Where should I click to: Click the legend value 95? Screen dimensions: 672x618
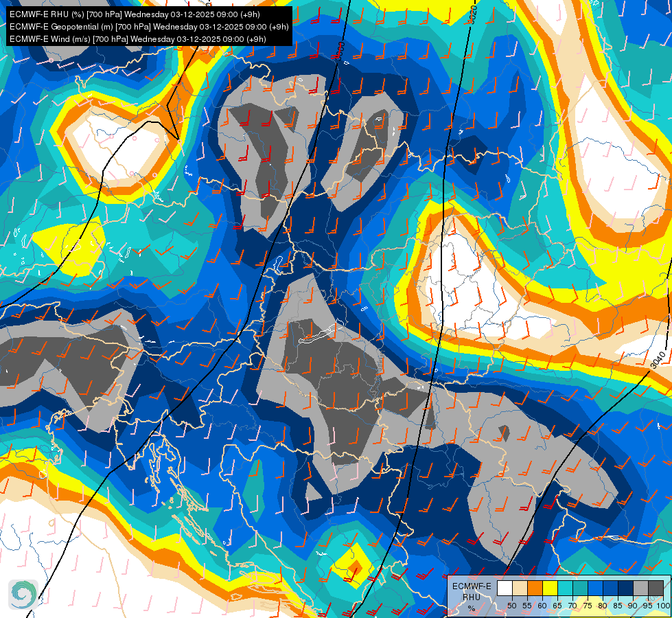648,606
